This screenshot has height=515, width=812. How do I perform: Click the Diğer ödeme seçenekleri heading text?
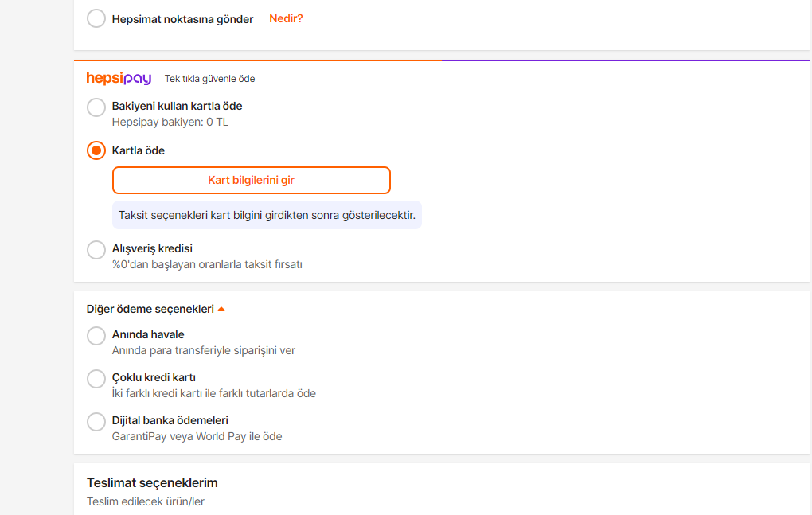click(150, 309)
